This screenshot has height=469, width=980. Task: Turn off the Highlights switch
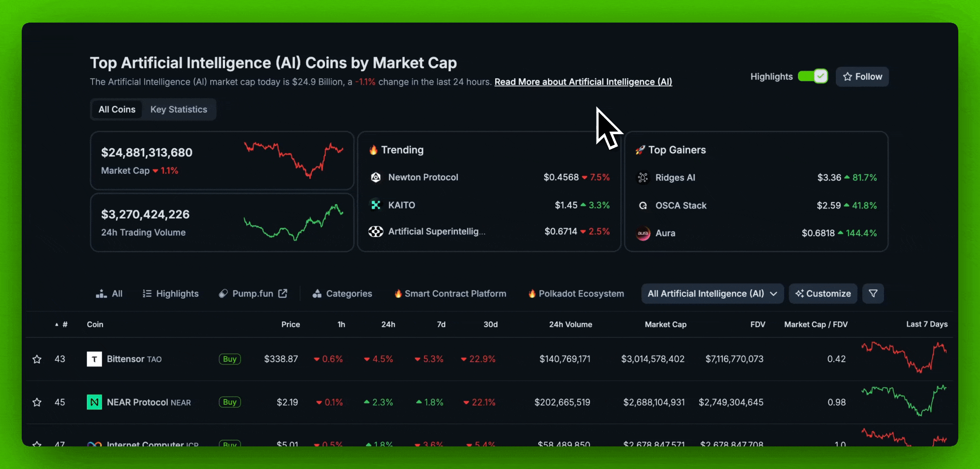point(813,76)
